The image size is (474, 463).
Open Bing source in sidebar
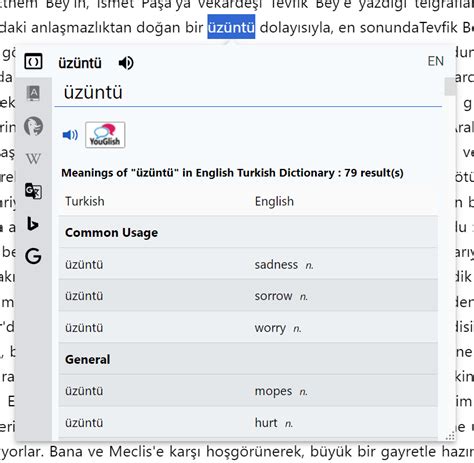[x=33, y=223]
